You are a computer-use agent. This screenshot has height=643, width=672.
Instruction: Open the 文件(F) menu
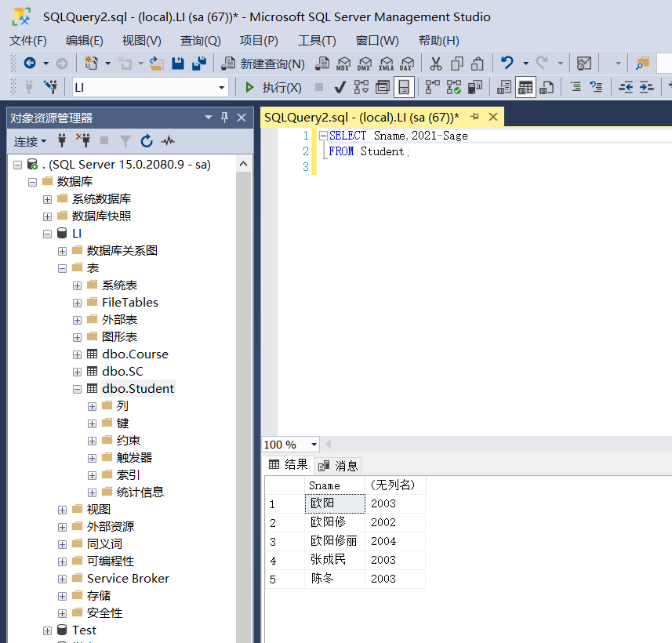(x=28, y=41)
